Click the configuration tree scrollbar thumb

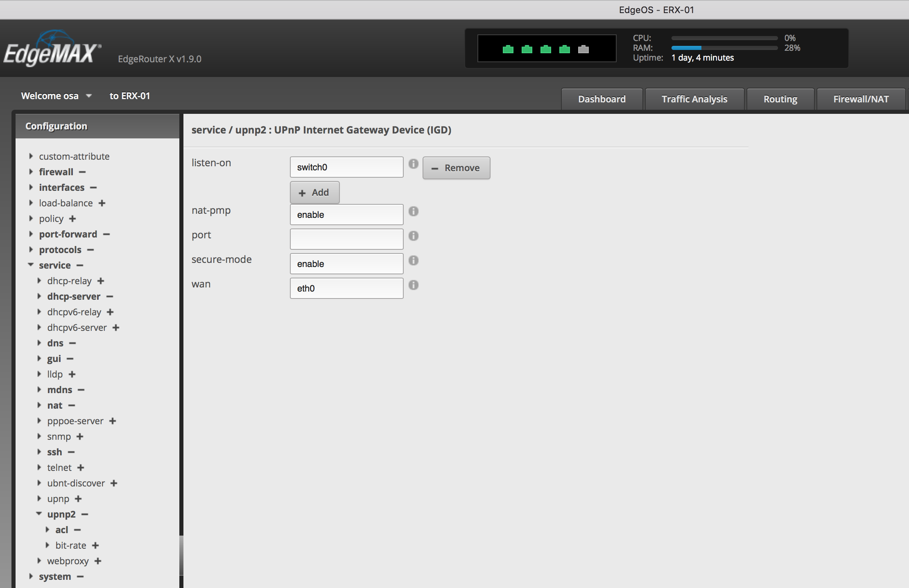point(181,555)
